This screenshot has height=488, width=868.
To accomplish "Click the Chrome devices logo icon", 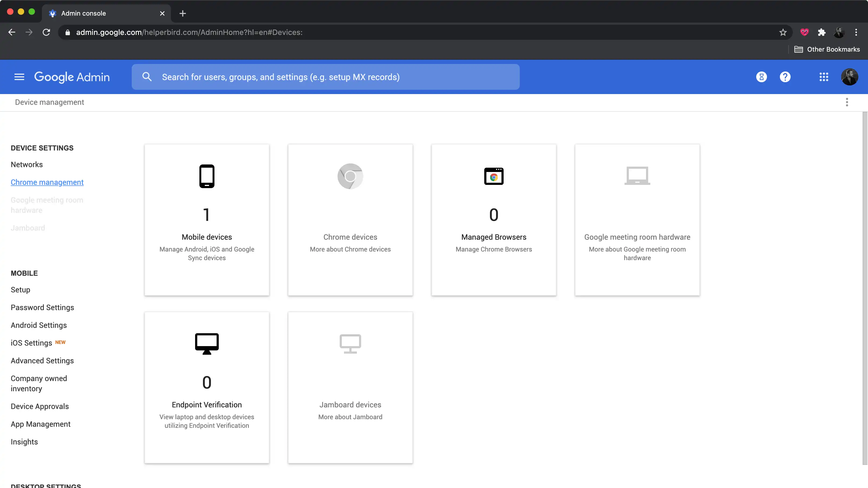I will (350, 176).
